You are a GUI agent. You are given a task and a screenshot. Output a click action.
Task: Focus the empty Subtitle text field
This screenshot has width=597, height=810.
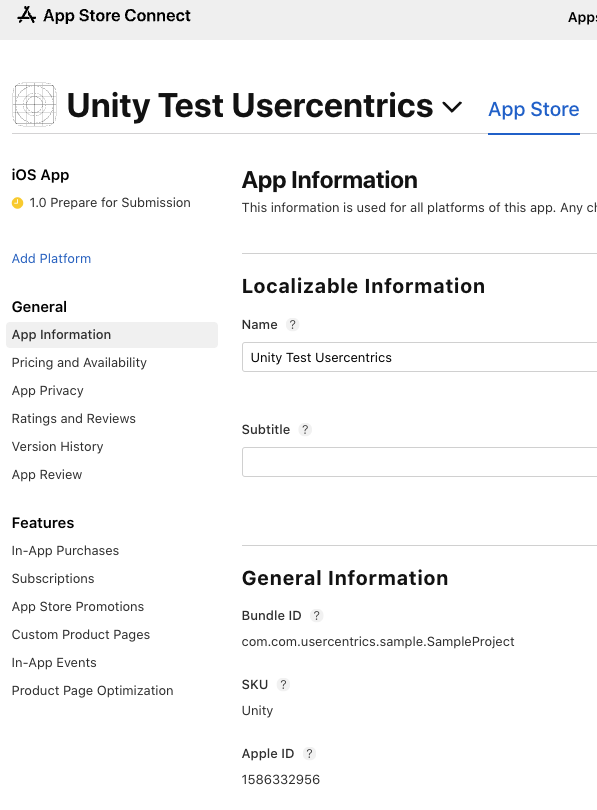pos(419,462)
